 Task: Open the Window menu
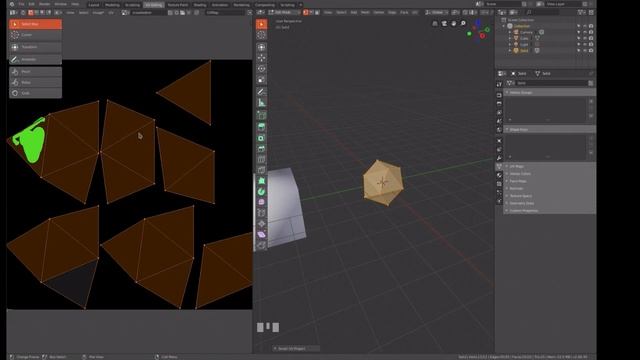(60, 4)
